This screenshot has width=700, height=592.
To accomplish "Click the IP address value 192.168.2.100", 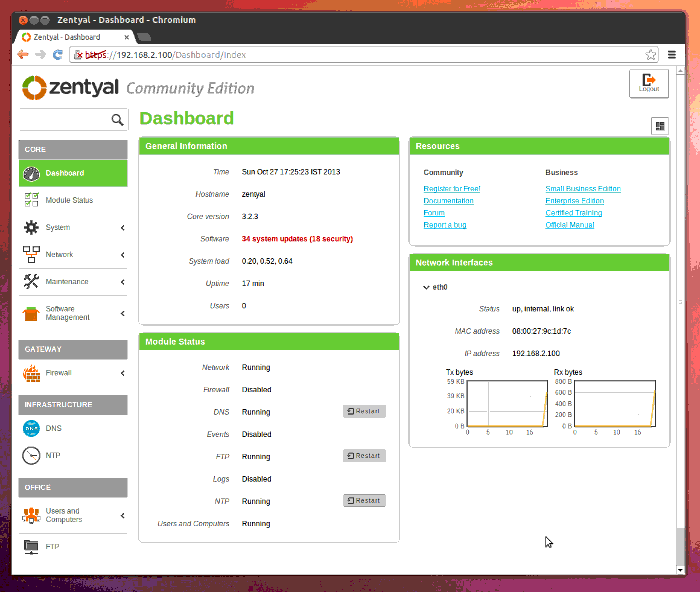I will (536, 354).
